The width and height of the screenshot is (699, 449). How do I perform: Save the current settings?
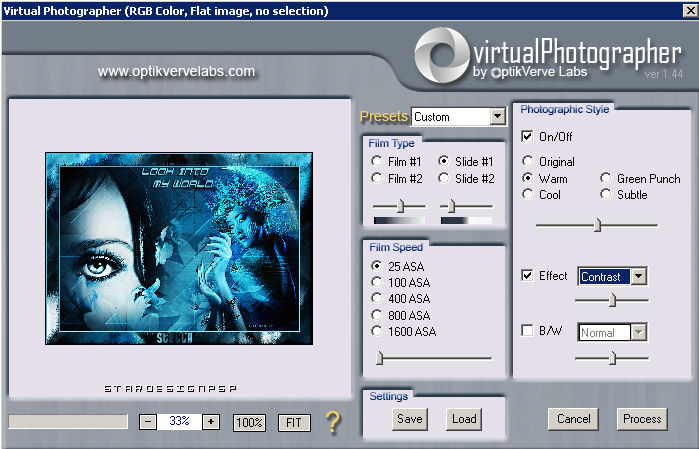point(410,419)
